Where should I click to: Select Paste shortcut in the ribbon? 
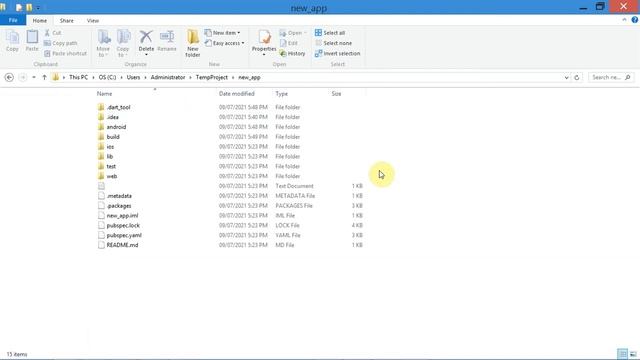65,53
